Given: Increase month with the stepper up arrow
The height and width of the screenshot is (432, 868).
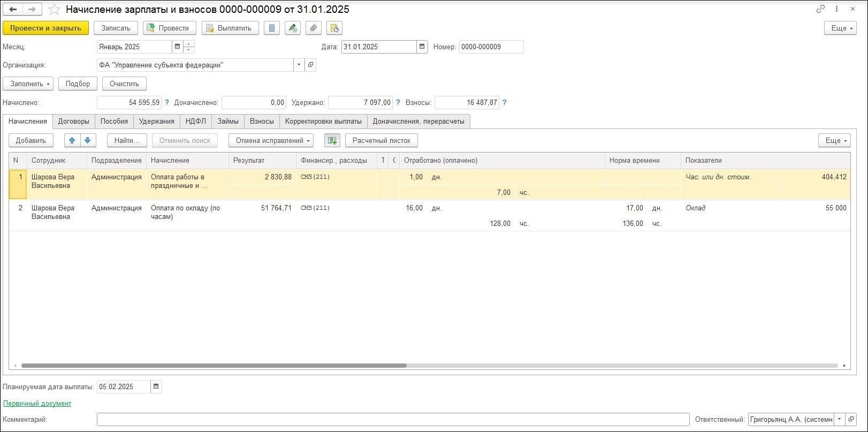Looking at the screenshot, I should 189,44.
